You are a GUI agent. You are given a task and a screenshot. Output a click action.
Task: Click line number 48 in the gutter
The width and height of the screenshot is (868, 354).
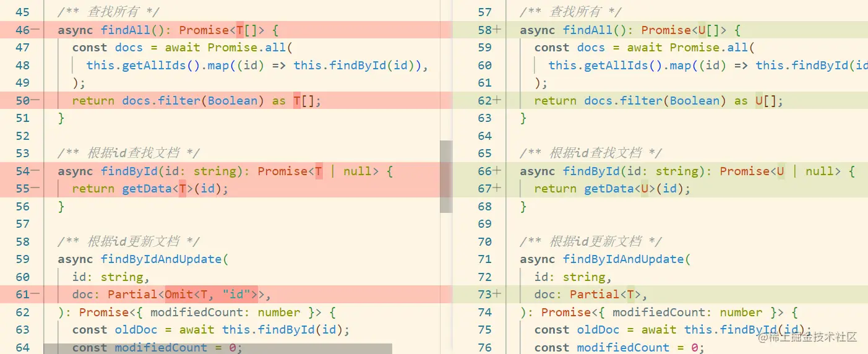23,65
